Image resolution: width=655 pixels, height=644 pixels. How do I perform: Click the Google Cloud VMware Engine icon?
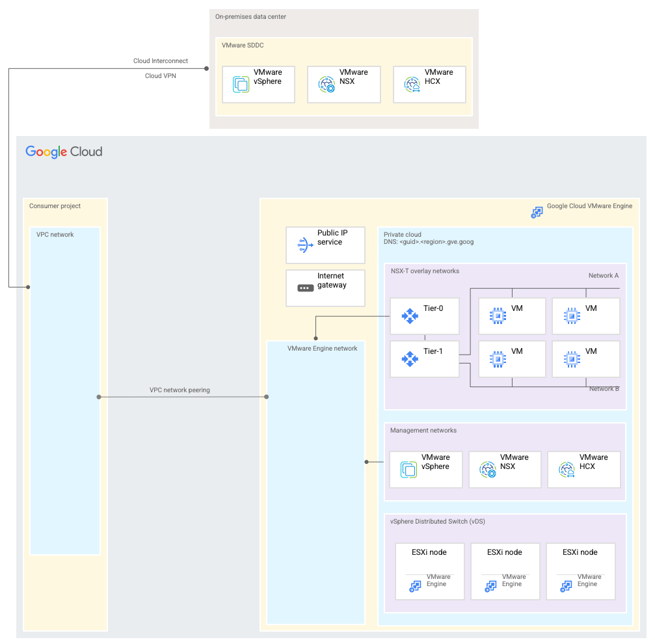click(536, 212)
